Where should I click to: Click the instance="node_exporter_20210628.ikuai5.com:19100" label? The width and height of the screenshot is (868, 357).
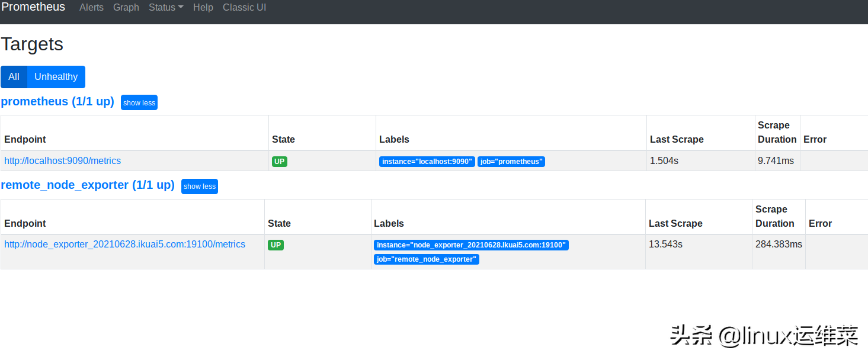click(x=471, y=245)
